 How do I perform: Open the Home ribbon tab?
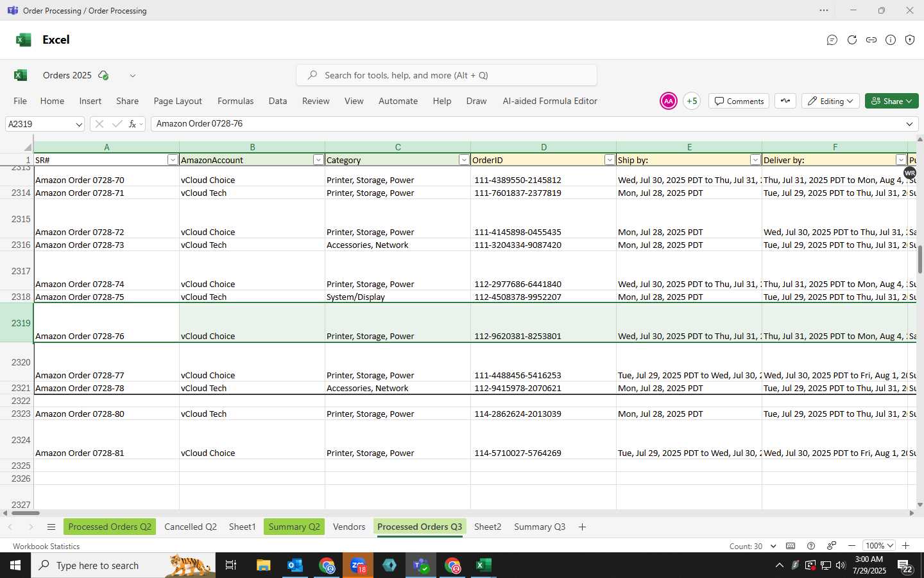click(x=52, y=101)
